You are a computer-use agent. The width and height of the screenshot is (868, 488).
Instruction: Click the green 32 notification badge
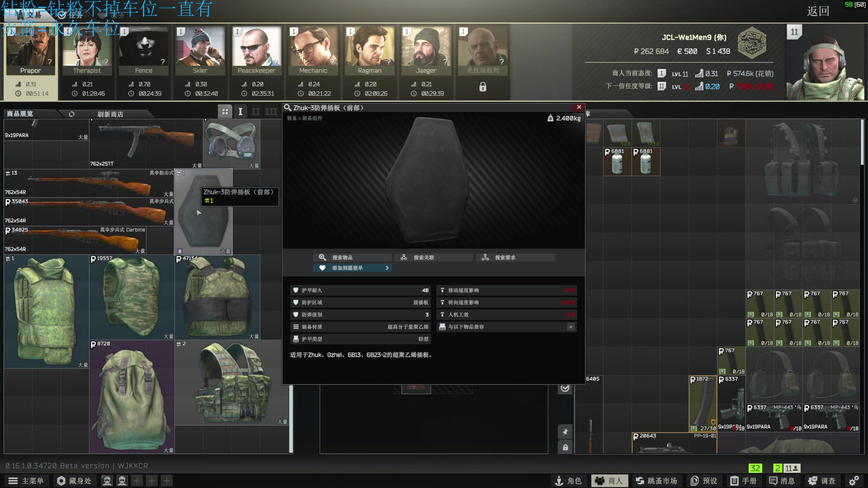click(x=755, y=468)
